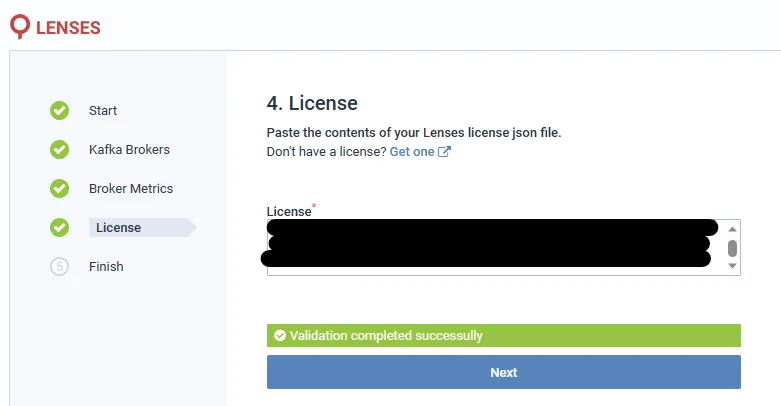
Task: Open the Get one license link
Action: click(x=412, y=151)
